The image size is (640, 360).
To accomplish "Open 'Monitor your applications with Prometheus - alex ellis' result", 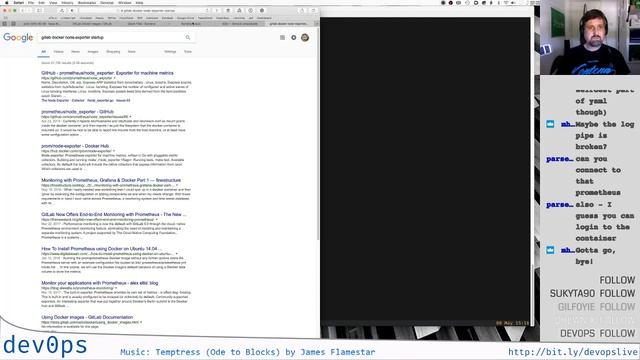I will tap(100, 283).
